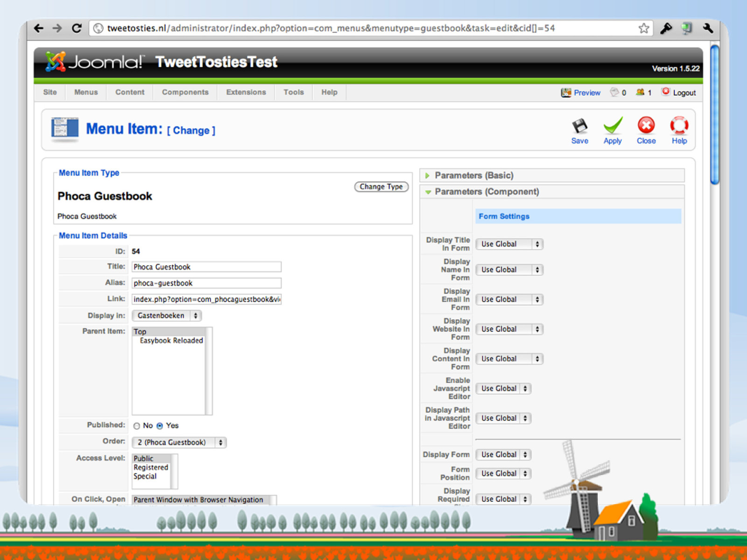Image resolution: width=747 pixels, height=560 pixels.
Task: Open the Help menu in menu bar
Action: coord(329,92)
